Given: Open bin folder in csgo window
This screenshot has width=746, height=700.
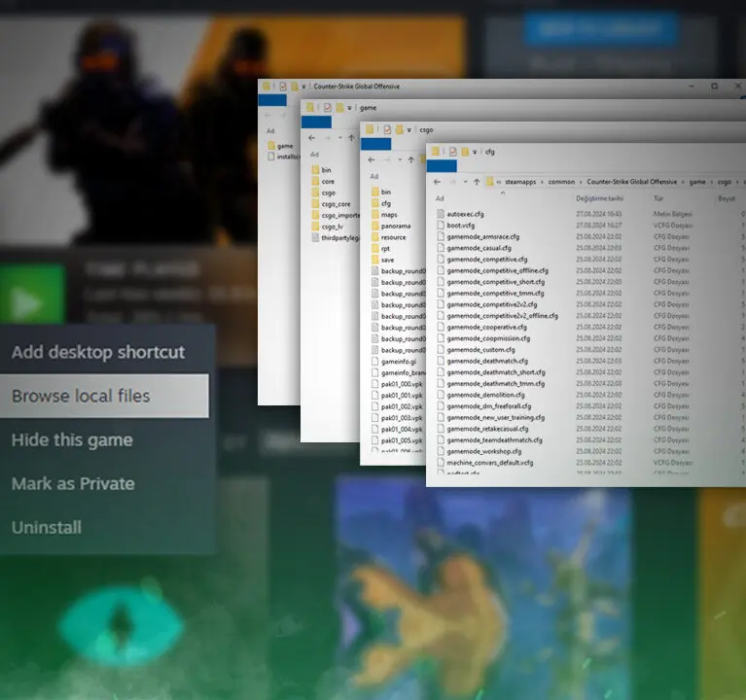Looking at the screenshot, I should click(381, 192).
